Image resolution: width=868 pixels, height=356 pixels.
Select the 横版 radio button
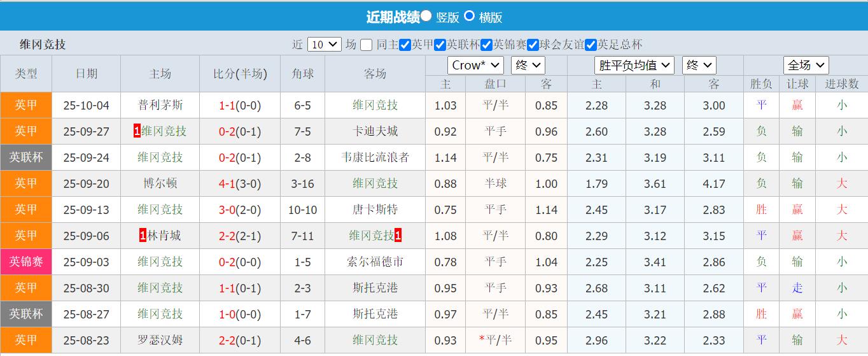469,16
